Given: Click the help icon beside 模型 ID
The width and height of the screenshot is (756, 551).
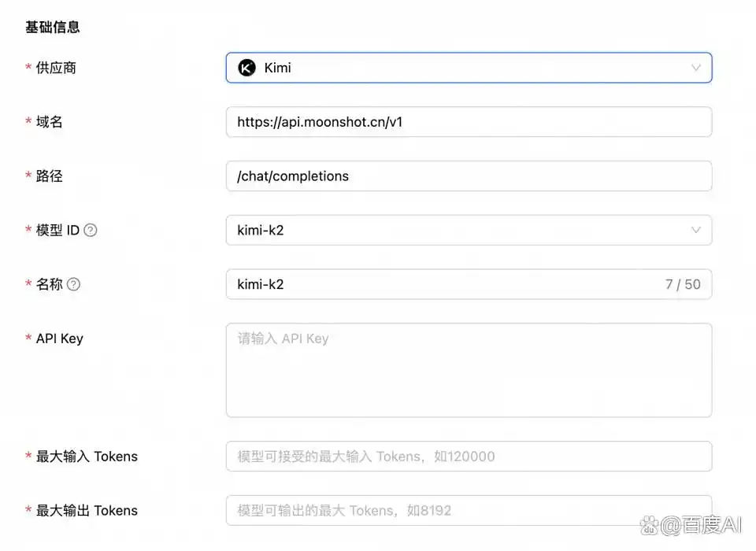Looking at the screenshot, I should click(x=91, y=231).
